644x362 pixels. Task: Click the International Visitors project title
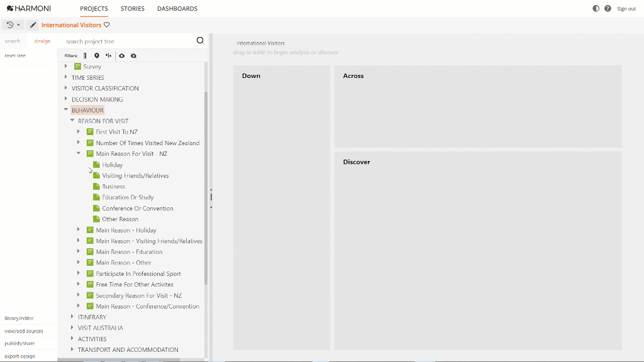click(71, 25)
